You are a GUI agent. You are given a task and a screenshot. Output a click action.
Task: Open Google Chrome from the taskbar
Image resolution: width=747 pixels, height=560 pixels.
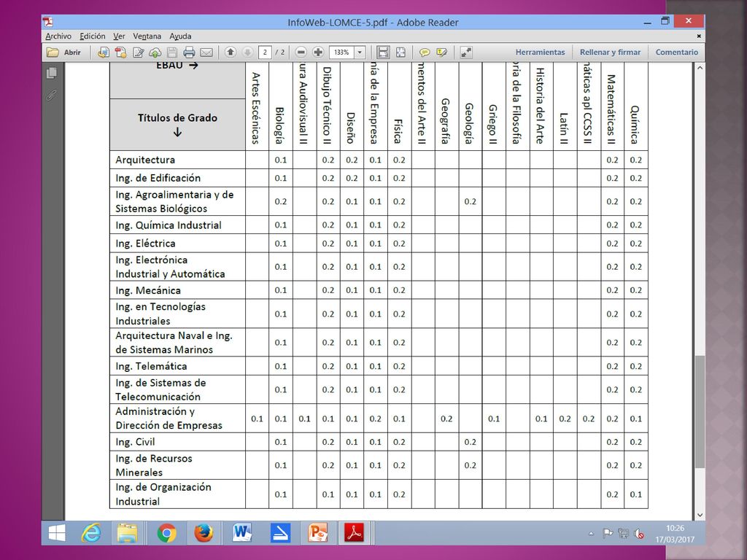tap(166, 532)
